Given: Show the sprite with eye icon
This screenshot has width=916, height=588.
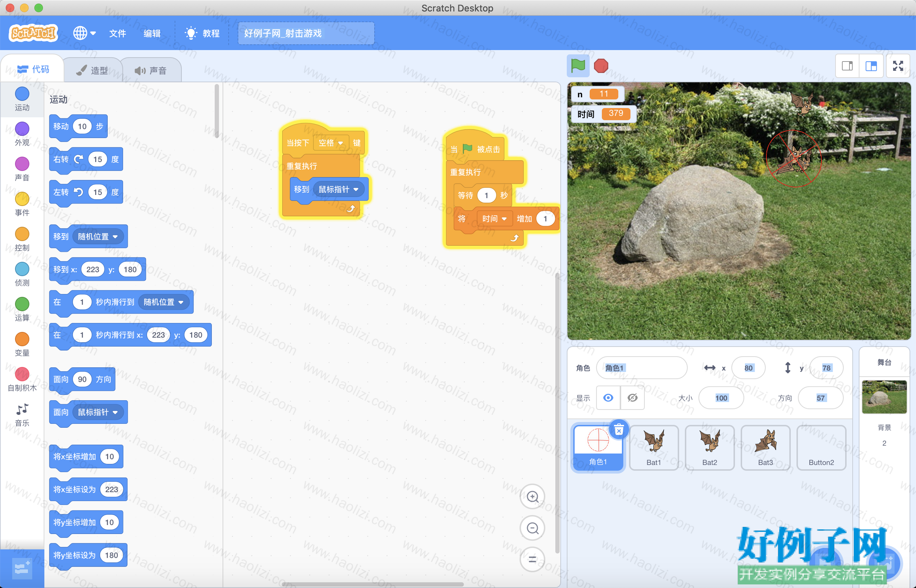Looking at the screenshot, I should [608, 398].
